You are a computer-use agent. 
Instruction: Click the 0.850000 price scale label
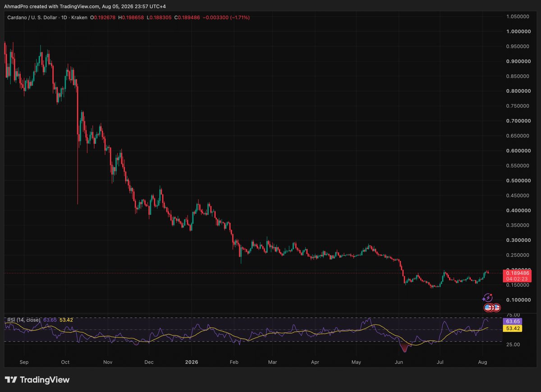(518, 76)
